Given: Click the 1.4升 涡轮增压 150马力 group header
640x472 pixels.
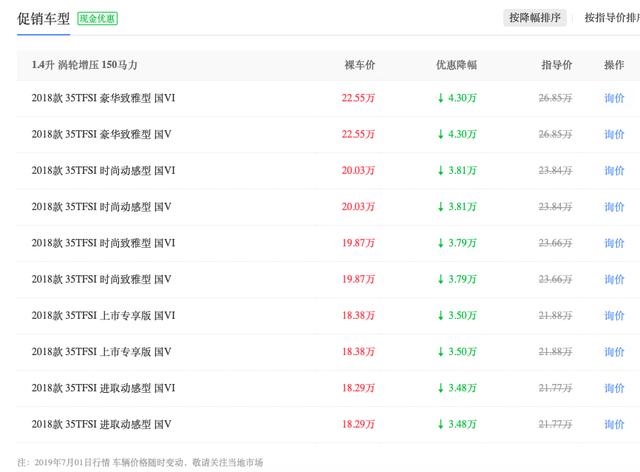Looking at the screenshot, I should [84, 65].
